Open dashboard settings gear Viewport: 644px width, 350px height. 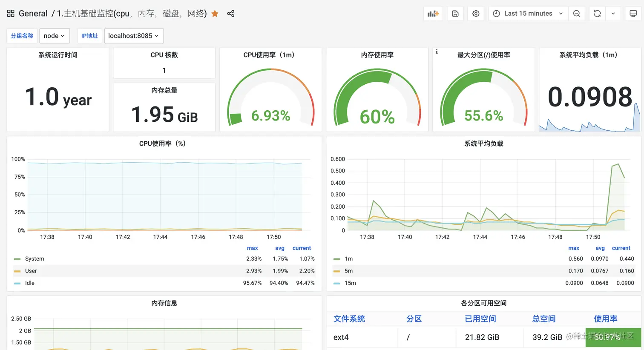click(476, 14)
